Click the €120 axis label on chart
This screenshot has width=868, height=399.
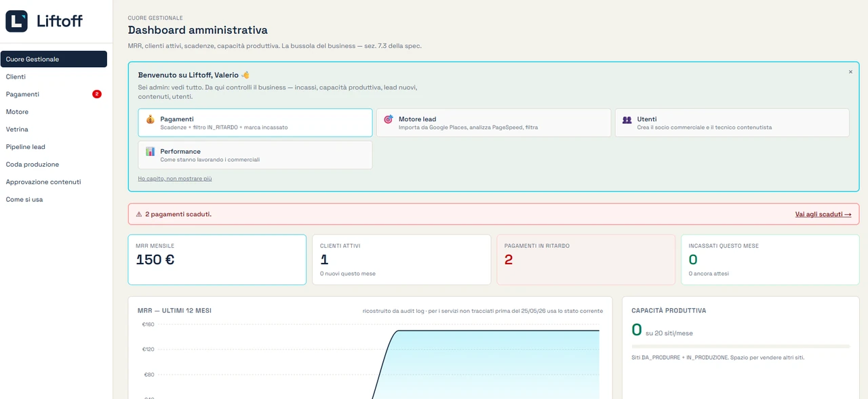(x=148, y=350)
